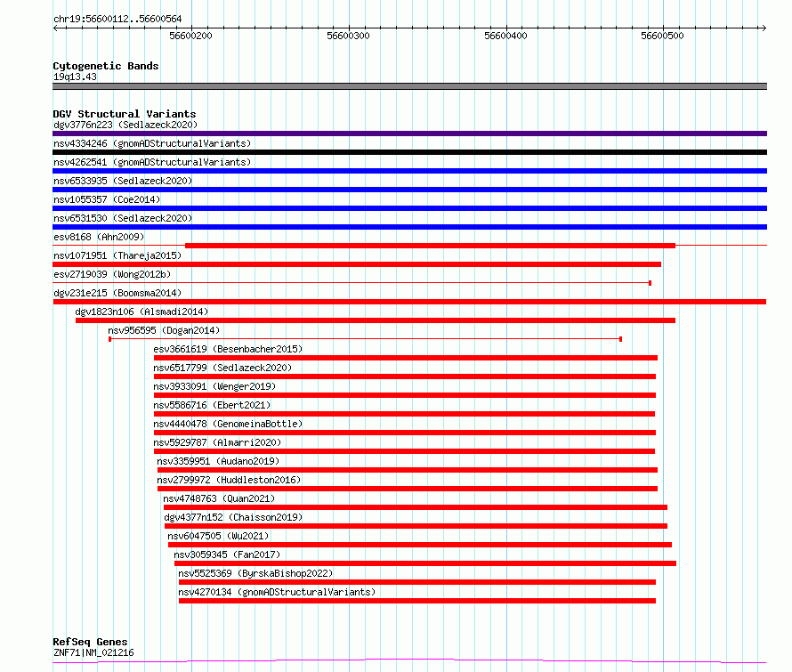Click nsv4270134 (gnomADStructuralVariants) label

[277, 592]
